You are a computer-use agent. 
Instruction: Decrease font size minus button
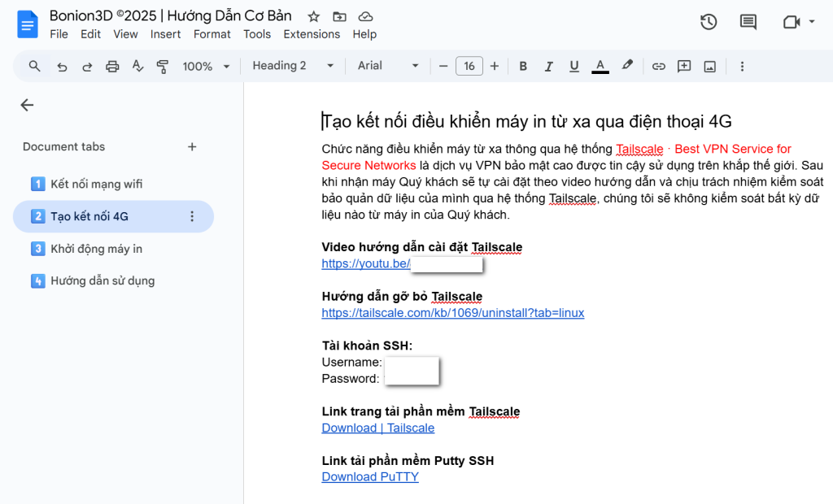[443, 67]
